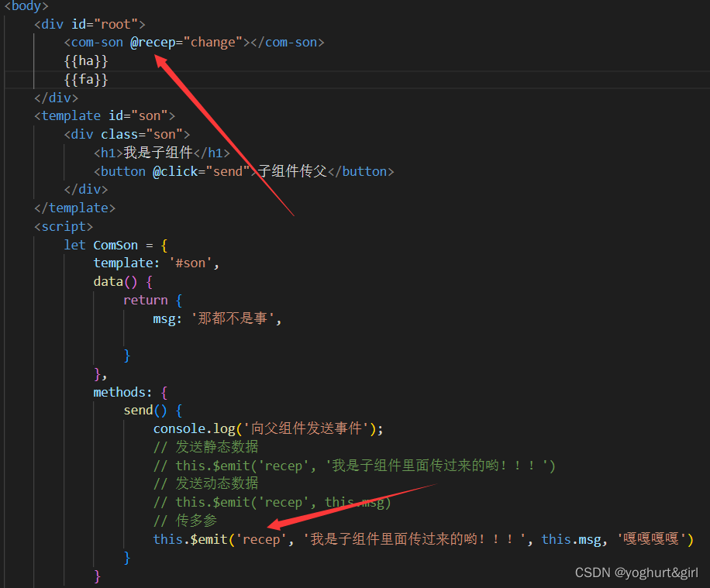Click the ComSon variable name
Viewport: 710px width, 588px height.
click(115, 246)
